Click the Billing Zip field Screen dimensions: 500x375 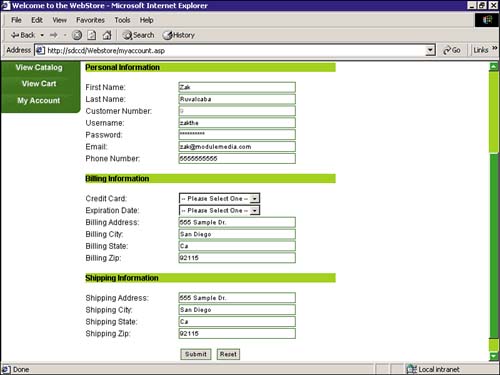click(237, 258)
